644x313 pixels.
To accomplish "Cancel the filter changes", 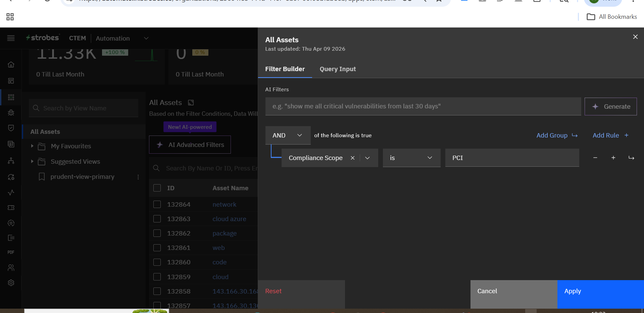I will pos(514,294).
